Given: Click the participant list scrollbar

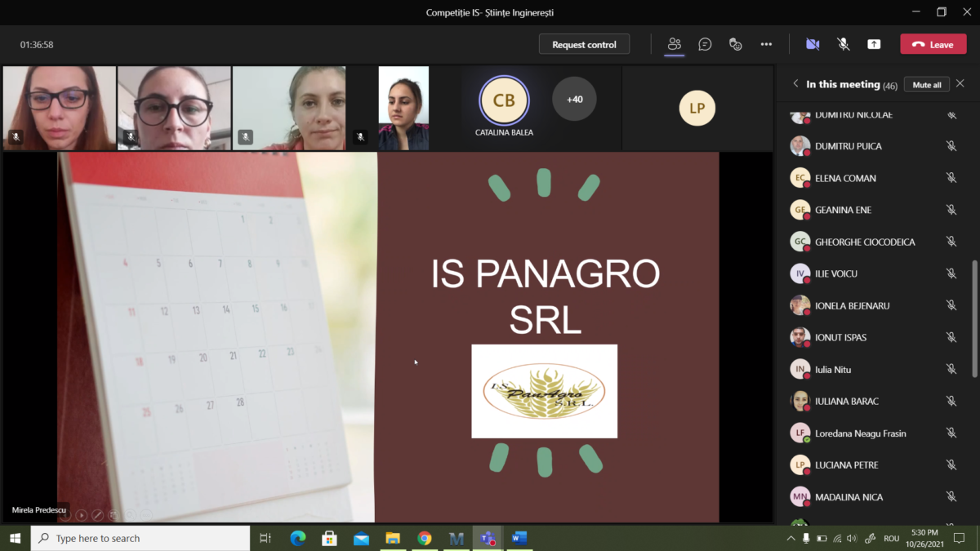Looking at the screenshot, I should tap(974, 318).
